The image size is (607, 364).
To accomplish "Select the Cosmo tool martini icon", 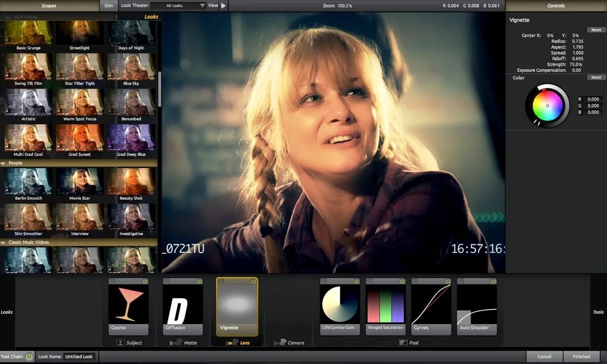I will tap(128, 304).
